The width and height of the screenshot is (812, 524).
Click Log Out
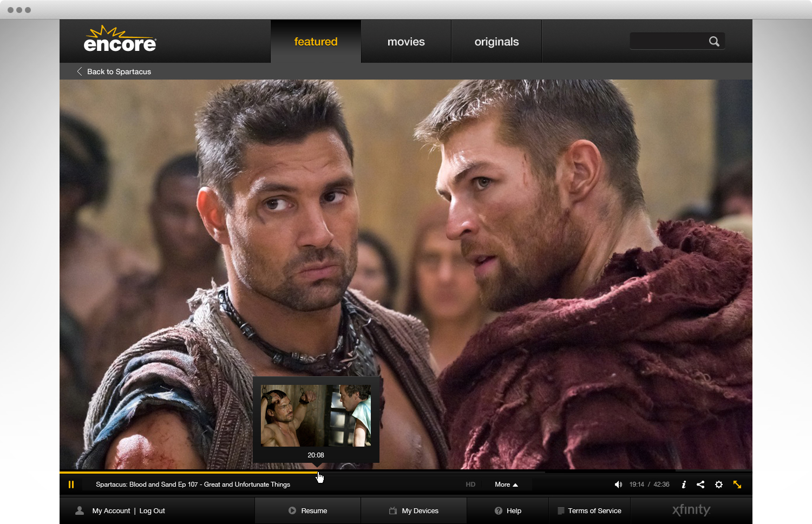152,510
